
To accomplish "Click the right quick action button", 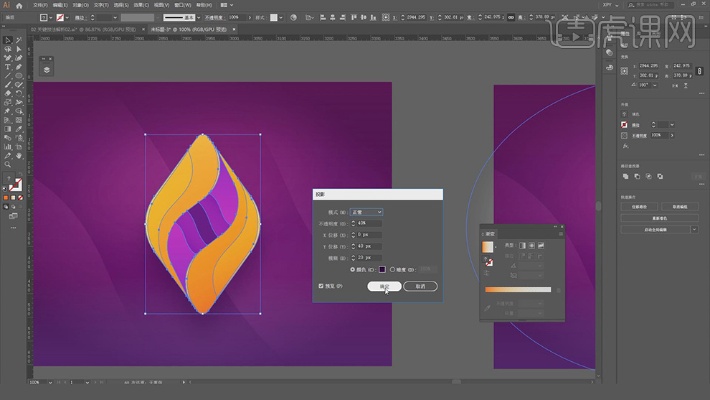I will 680,207.
